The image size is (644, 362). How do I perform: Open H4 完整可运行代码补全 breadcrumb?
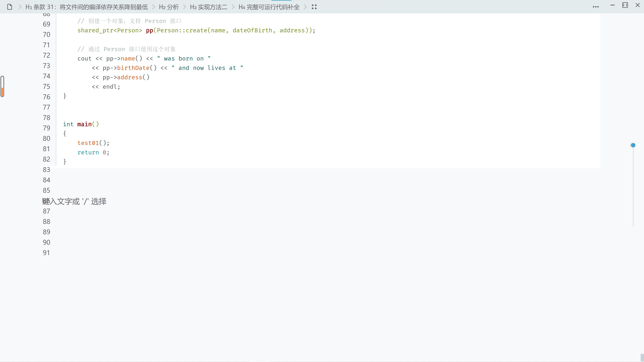point(269,7)
